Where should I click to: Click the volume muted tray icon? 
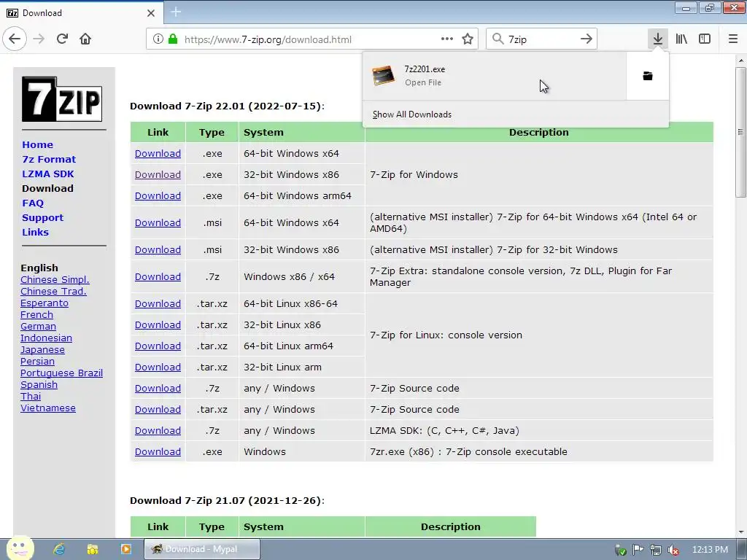[x=673, y=550]
